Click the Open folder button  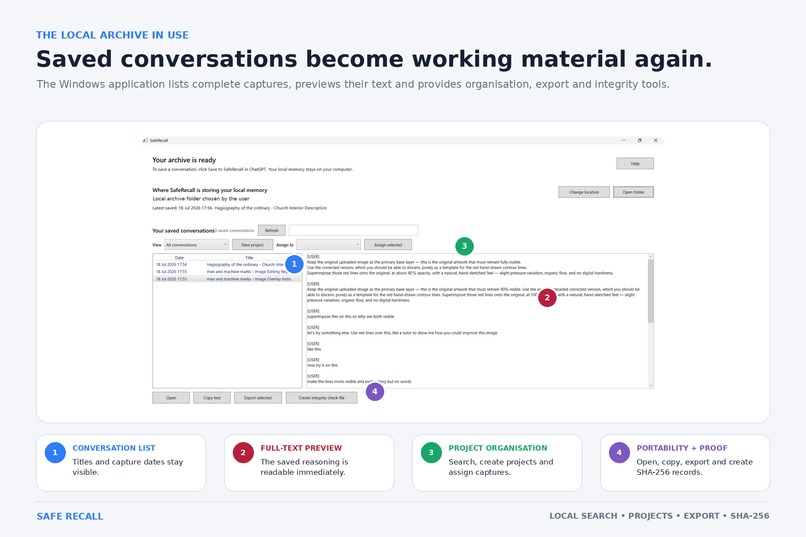[633, 192]
